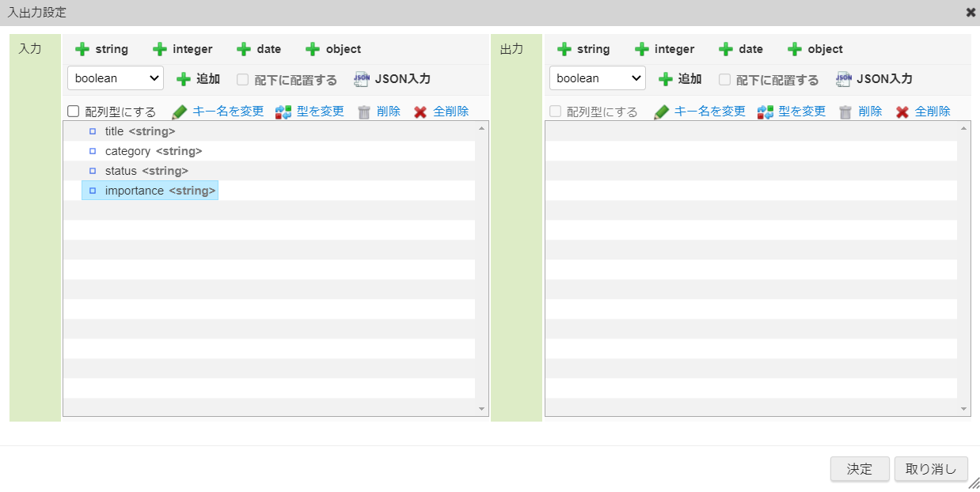Click 全削除 in input panel
Screen dimensions: 980x492
[442, 112]
